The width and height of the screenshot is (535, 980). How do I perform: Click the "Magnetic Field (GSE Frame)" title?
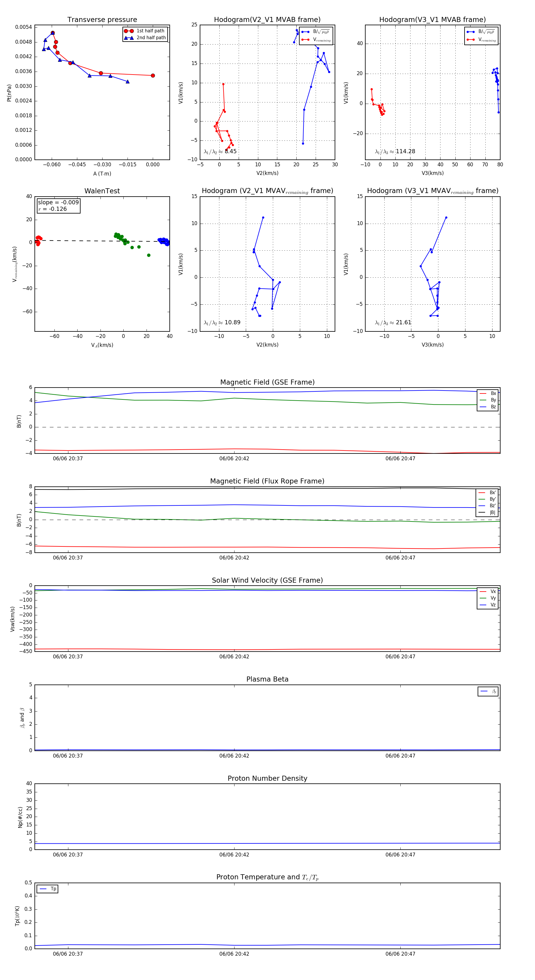pyautogui.click(x=267, y=382)
